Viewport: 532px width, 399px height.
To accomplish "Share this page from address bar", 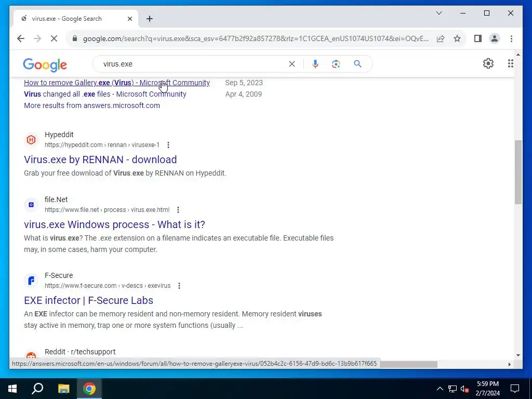I will (441, 38).
